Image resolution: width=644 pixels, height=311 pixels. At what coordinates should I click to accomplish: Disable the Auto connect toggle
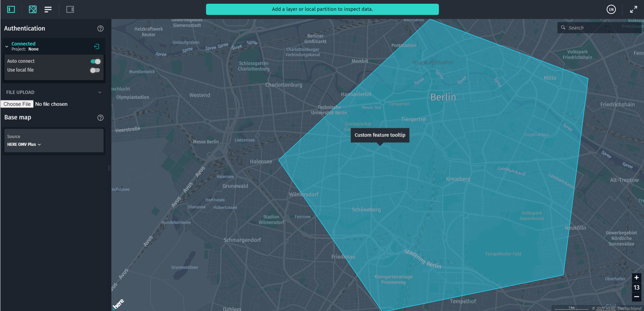coord(95,61)
